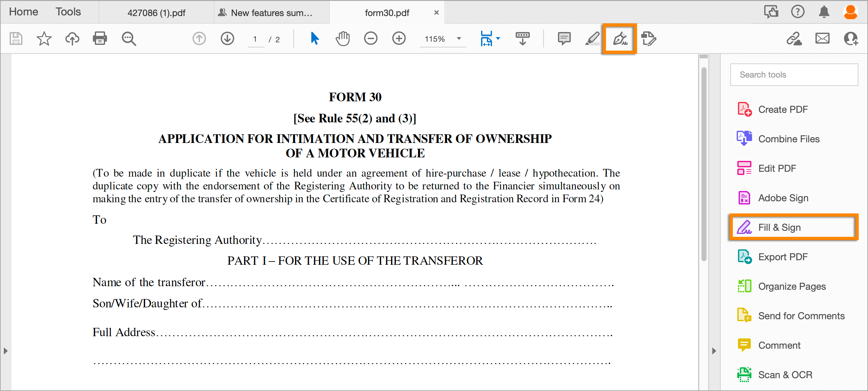Toggle the text comment icon
This screenshot has height=391, width=868.
point(564,39)
